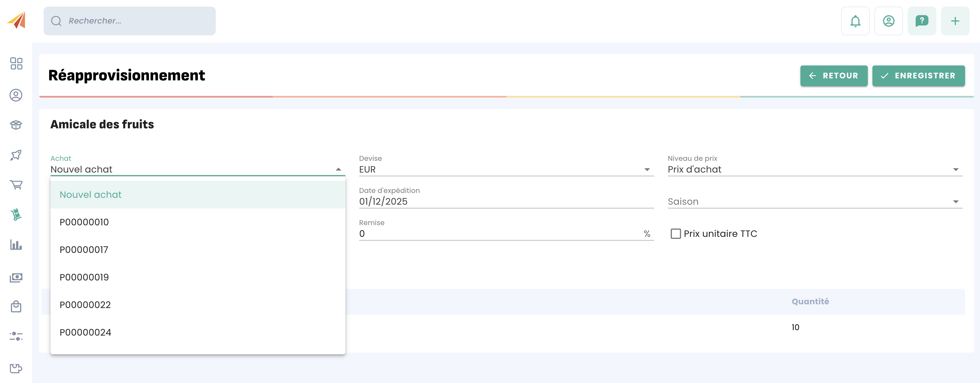The image size is (980, 383).
Task: Open the dashboard grid icon in sidebar
Action: [x=16, y=63]
